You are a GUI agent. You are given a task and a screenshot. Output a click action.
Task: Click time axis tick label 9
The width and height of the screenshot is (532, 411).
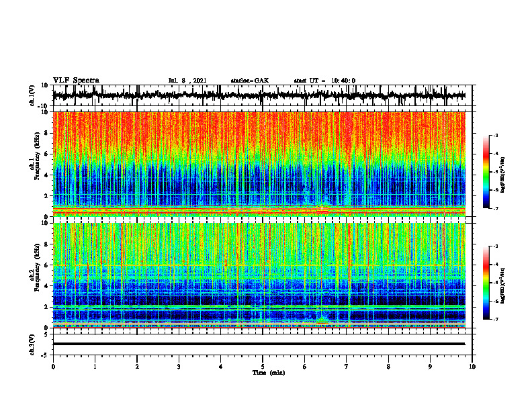[x=430, y=367]
